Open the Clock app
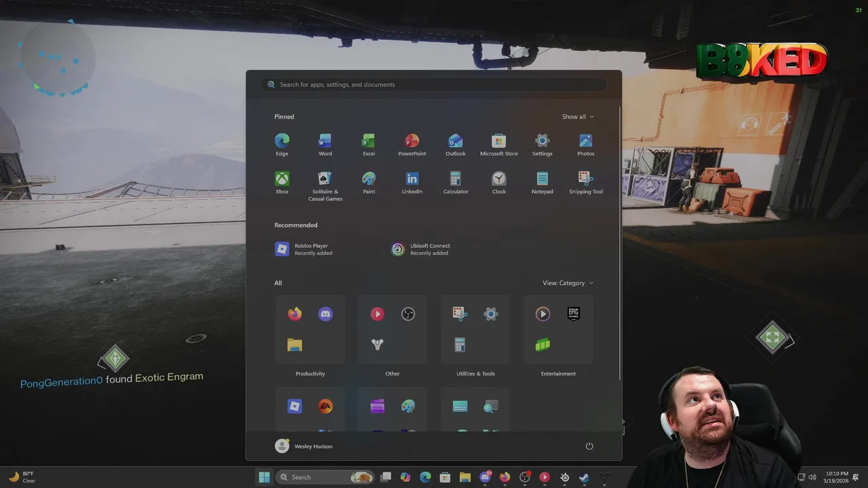Viewport: 868px width, 488px height. (x=499, y=182)
